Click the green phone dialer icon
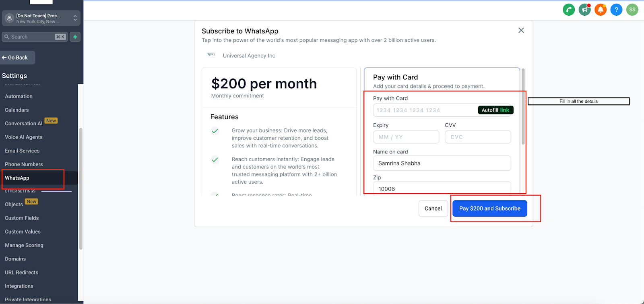The height and width of the screenshot is (304, 644). coord(569,10)
